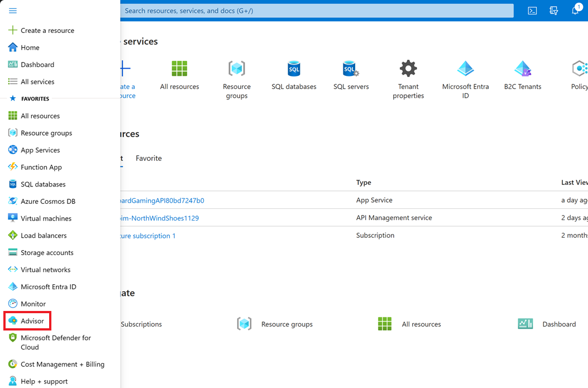
Task: Open All services in the sidebar
Action: click(37, 82)
